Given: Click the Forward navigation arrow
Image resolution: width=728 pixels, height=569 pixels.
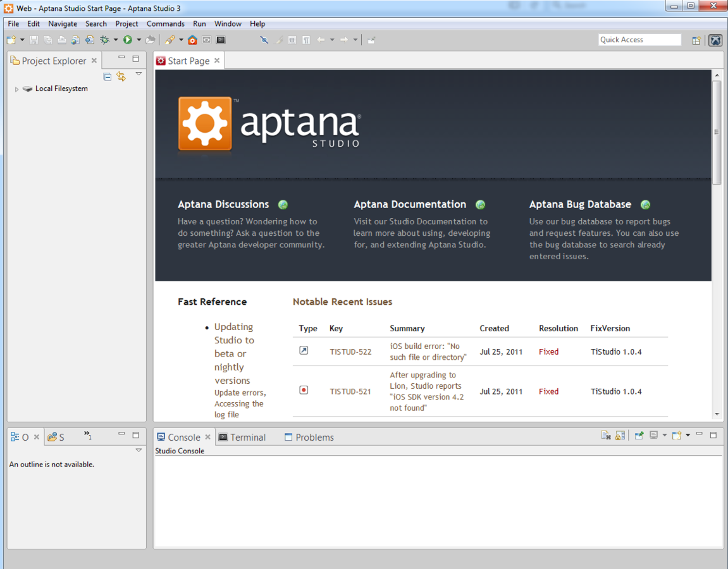Looking at the screenshot, I should [344, 40].
